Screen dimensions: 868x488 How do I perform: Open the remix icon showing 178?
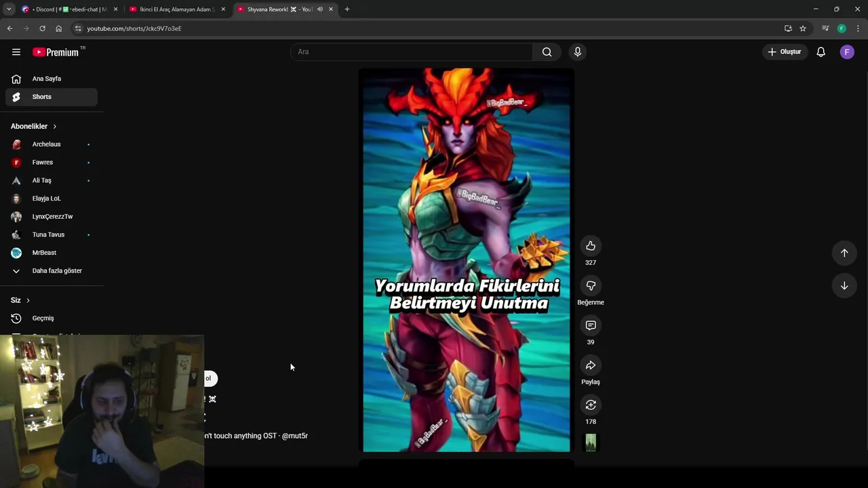(x=591, y=405)
